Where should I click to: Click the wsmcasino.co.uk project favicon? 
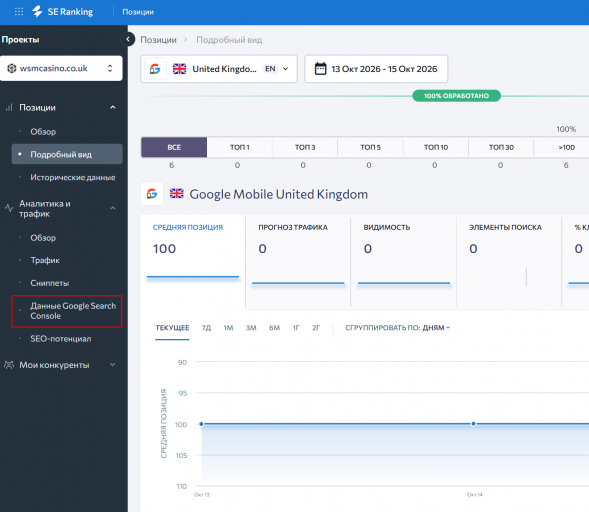(12, 68)
